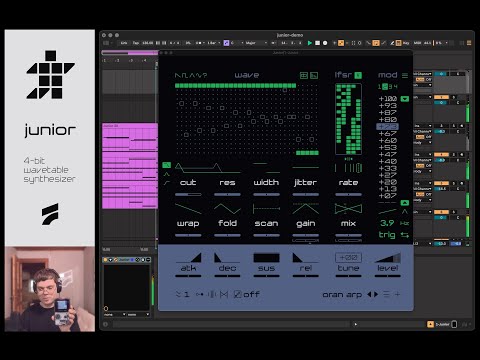480x360 pixels.
Task: Click the bowtie icon in bottom bar
Action: tap(224, 294)
